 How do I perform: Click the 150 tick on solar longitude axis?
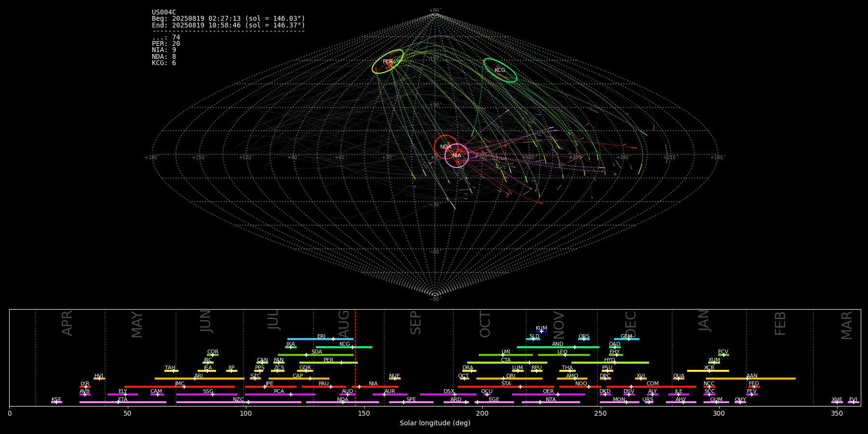pos(364,414)
